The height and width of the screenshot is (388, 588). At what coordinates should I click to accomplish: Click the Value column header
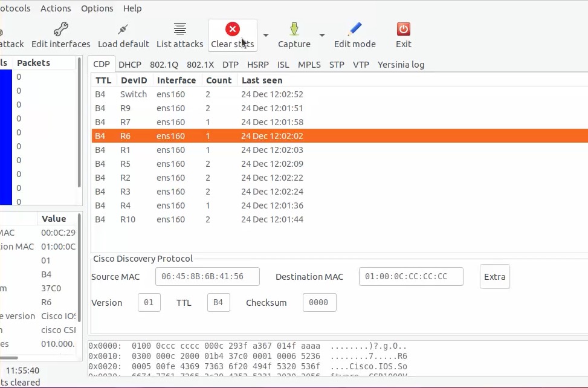pyautogui.click(x=57, y=219)
